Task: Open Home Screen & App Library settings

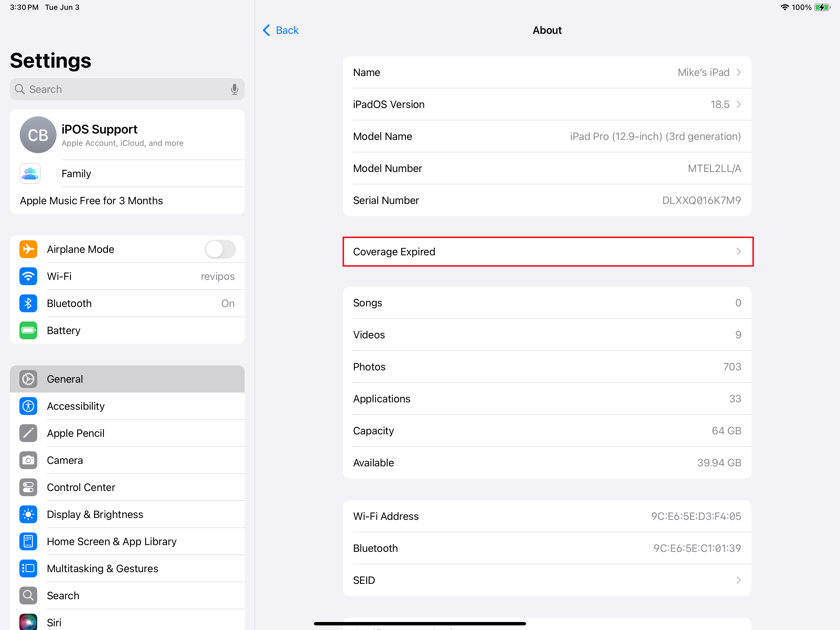Action: pos(127,541)
